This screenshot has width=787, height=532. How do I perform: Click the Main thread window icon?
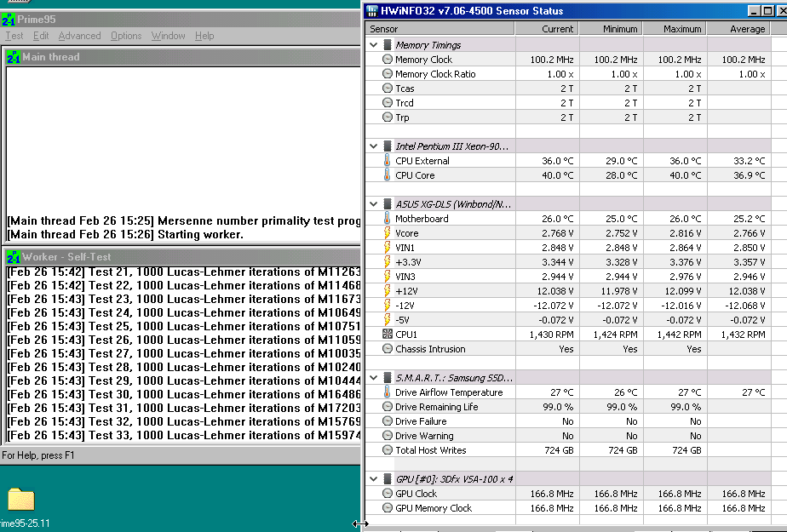(x=13, y=57)
